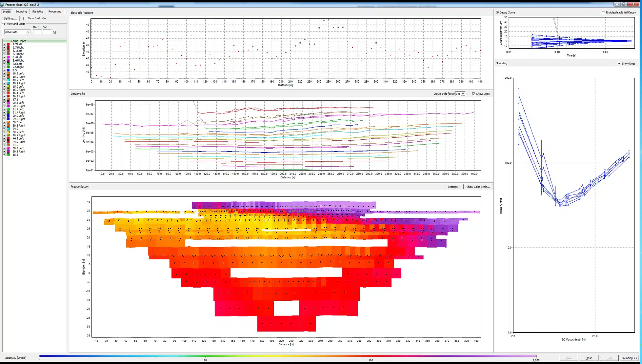This screenshot has width=642, height=364.
Task: Select the 44.9 Left row label
Action: click(x=18, y=138)
